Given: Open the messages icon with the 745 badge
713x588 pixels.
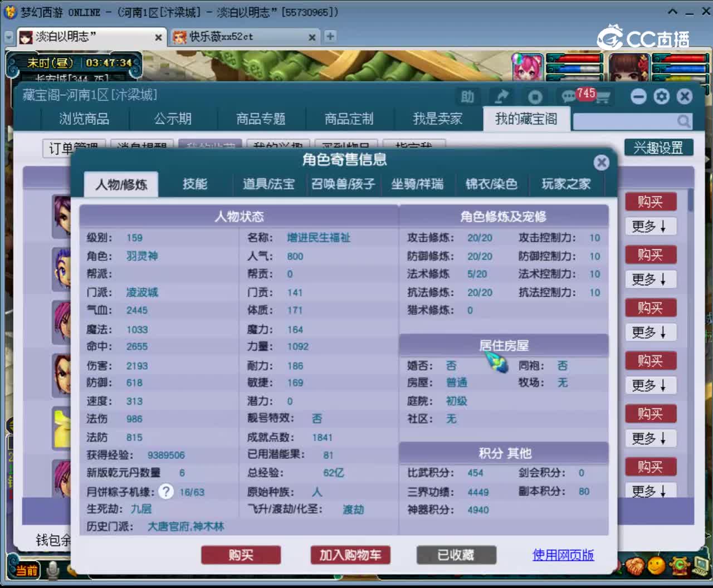Looking at the screenshot, I should [x=569, y=97].
